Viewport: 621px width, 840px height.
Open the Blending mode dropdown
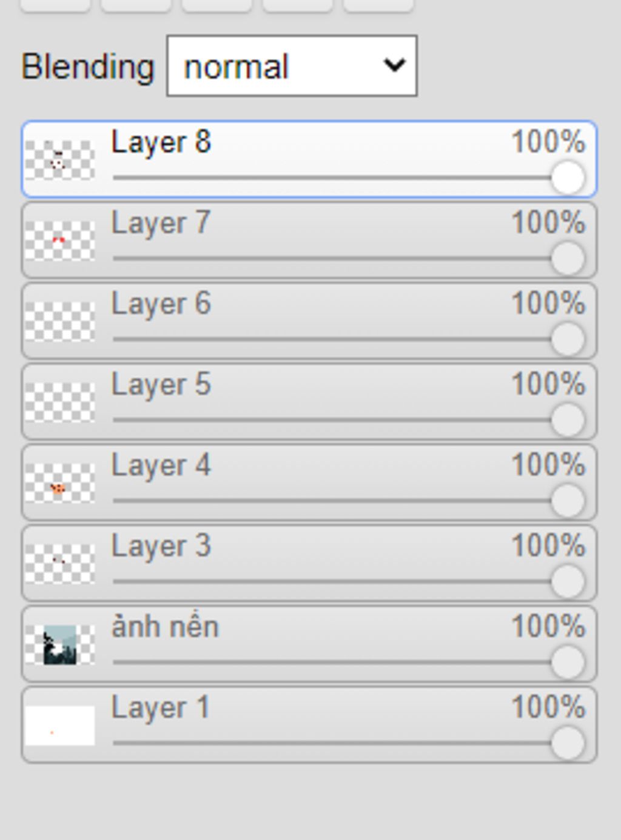coord(292,65)
